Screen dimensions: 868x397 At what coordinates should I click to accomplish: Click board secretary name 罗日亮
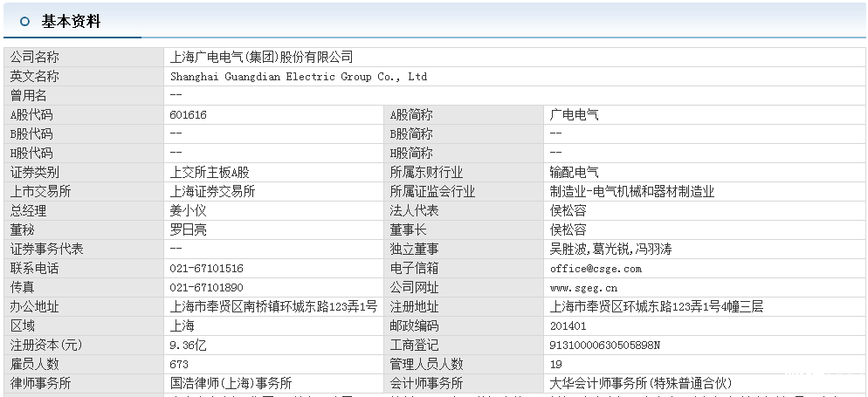click(189, 230)
